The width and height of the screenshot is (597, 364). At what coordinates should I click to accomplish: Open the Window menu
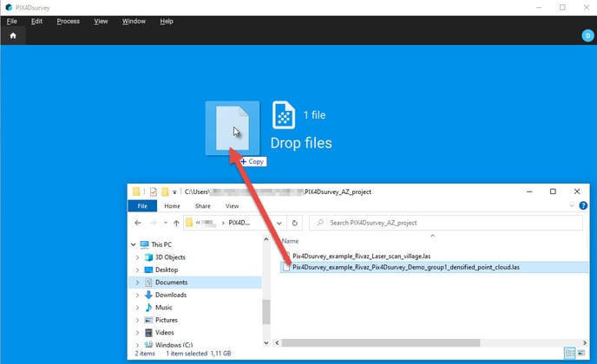pyautogui.click(x=134, y=21)
